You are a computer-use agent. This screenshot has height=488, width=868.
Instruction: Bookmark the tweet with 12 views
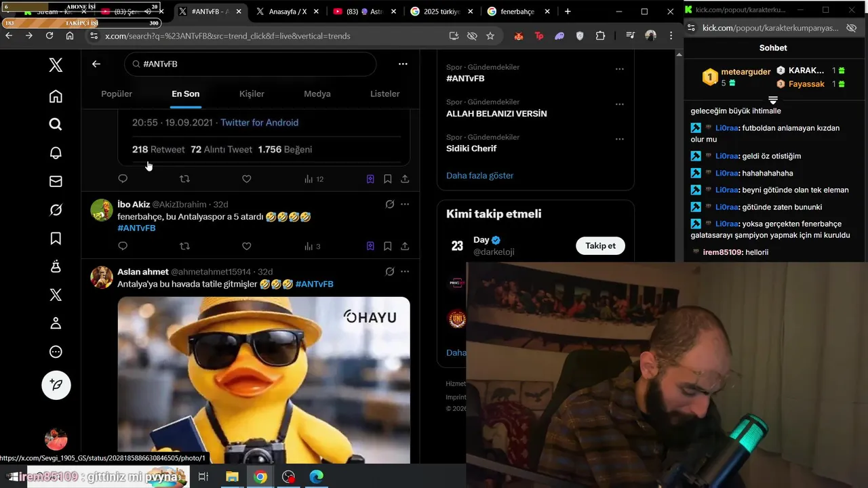tap(387, 179)
